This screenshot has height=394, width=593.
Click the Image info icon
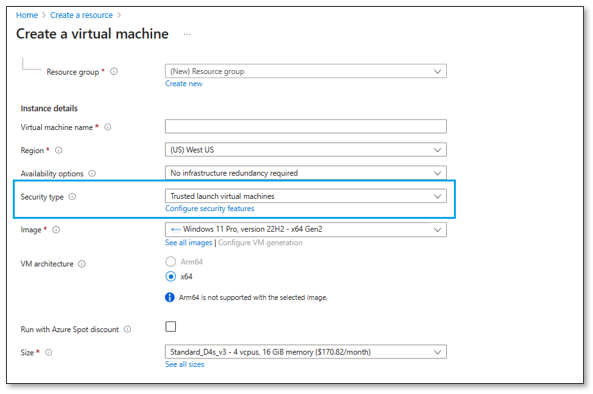(56, 230)
